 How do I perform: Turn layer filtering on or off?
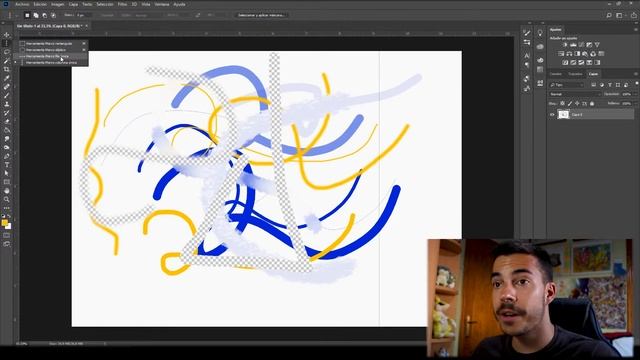click(x=636, y=84)
